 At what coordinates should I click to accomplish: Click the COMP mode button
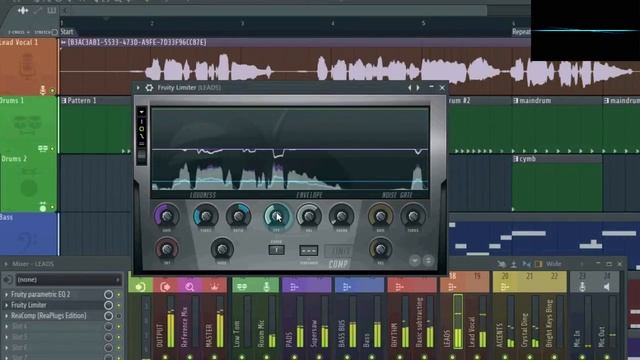click(338, 264)
